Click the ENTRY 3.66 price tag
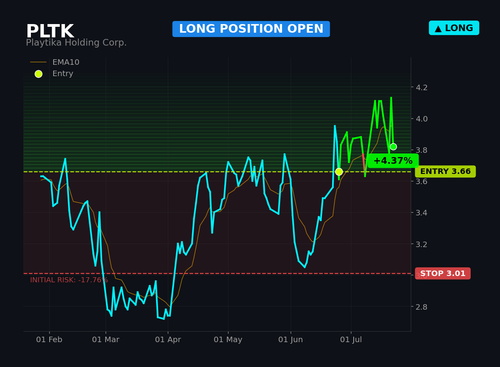This screenshot has height=367, width=500. coord(445,171)
